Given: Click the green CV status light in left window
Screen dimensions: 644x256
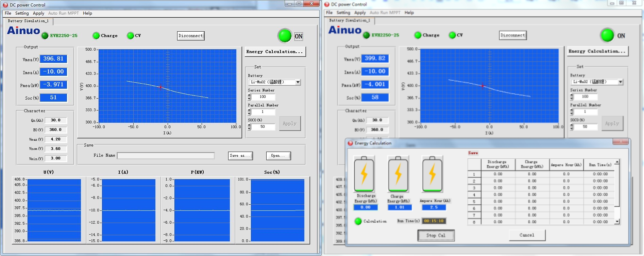Looking at the screenshot, I should click(x=130, y=36).
